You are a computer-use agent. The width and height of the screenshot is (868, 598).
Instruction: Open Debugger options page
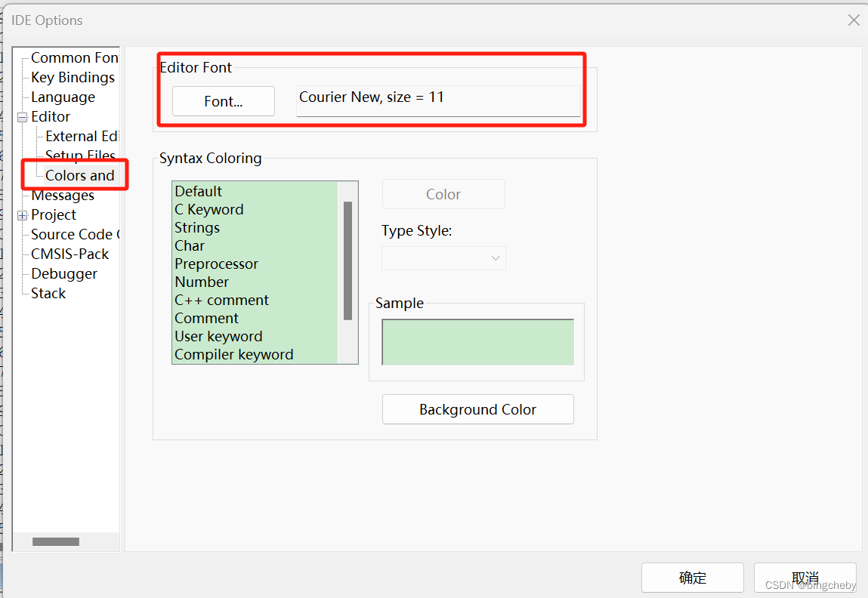[63, 274]
